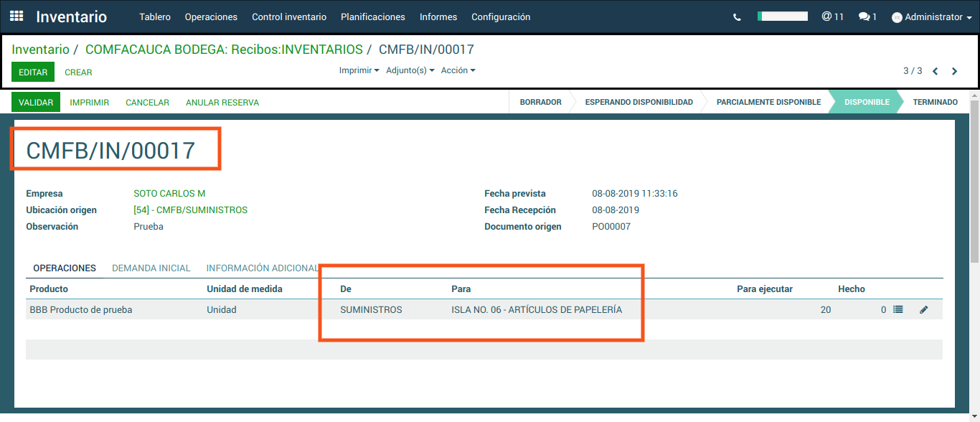Screen dimensions: 980x422
Task: Click the phone icon in top bar
Action: 737,17
